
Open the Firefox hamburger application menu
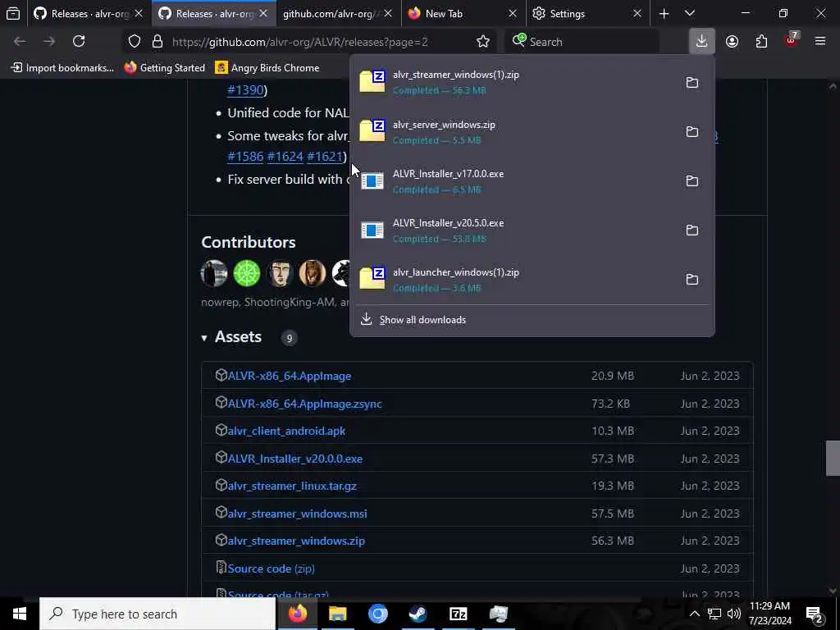coord(820,41)
